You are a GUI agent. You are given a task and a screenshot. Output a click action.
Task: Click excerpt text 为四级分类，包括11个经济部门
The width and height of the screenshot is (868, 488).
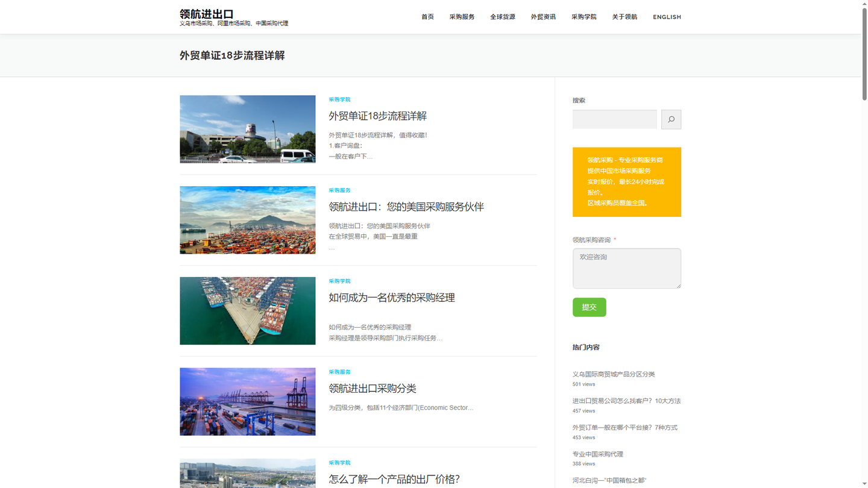(x=401, y=408)
